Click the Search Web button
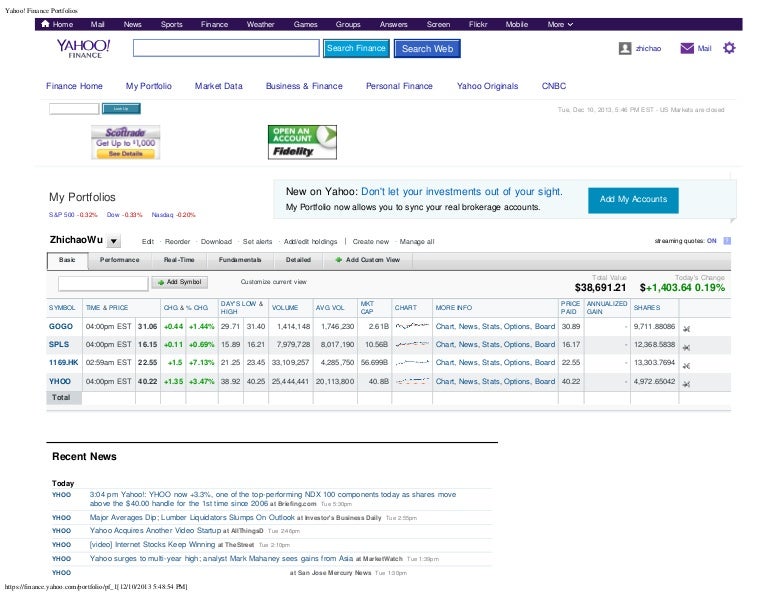The height and width of the screenshot is (594, 768). click(x=427, y=48)
